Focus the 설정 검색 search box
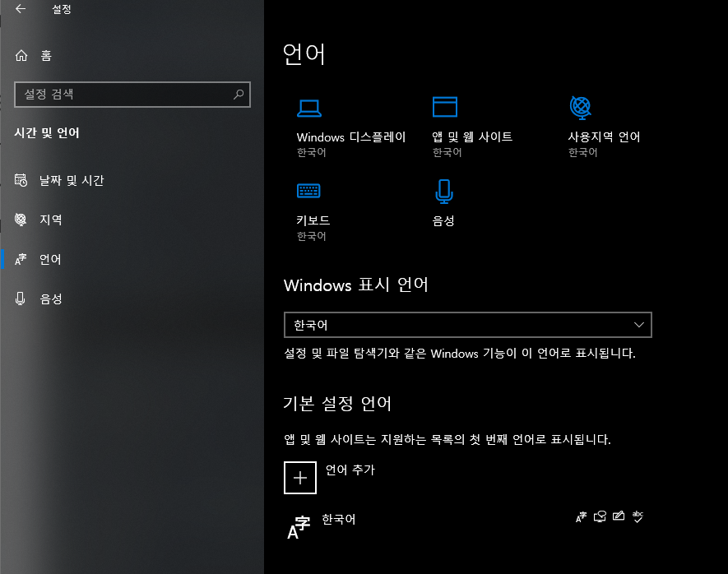This screenshot has height=574, width=728. click(132, 95)
